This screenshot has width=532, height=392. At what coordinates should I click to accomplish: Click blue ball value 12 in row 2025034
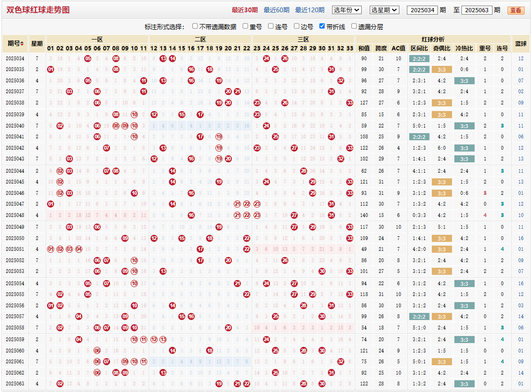tap(521, 58)
